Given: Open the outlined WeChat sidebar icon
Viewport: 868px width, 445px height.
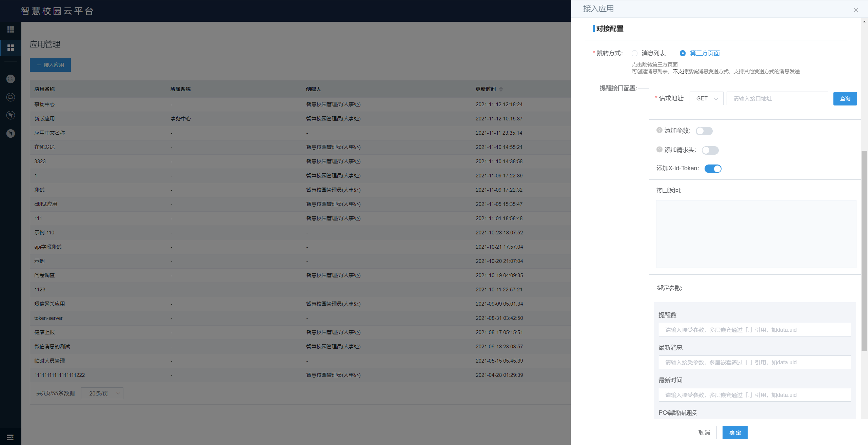Looking at the screenshot, I should tap(11, 97).
